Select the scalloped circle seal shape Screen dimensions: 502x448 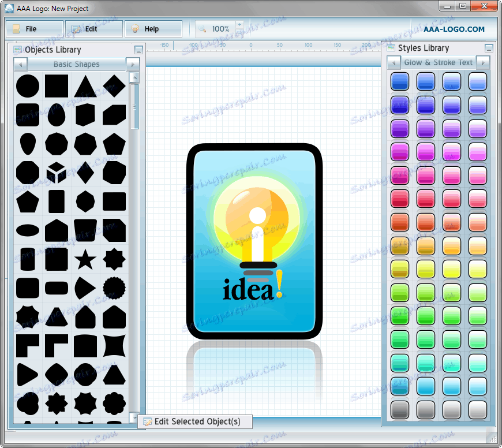pyautogui.click(x=114, y=288)
